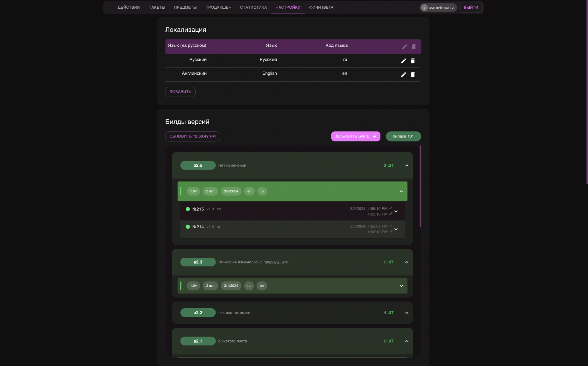Refresh builds with the ОБНОВИТЬ button
The height and width of the screenshot is (366, 588).
(193, 136)
